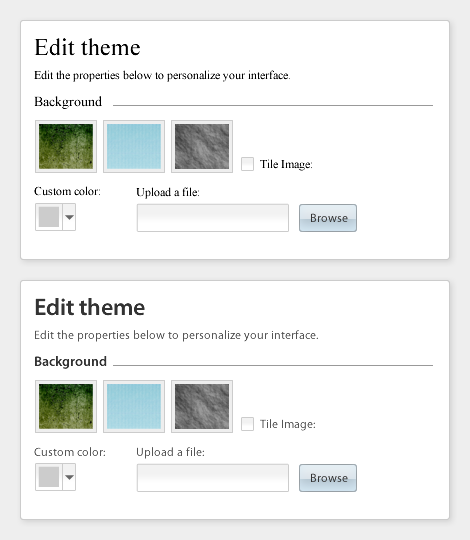
Task: Open custom color dropdown arrow in top panel
Action: pos(69,217)
